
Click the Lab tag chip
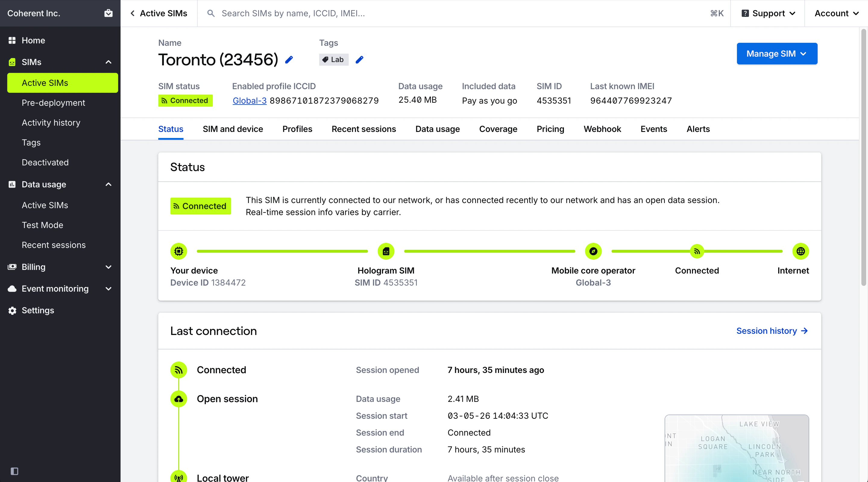[x=334, y=60]
